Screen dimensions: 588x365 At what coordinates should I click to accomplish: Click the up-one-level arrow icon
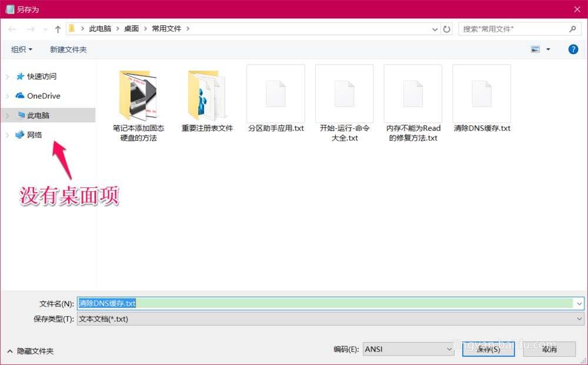pos(57,28)
